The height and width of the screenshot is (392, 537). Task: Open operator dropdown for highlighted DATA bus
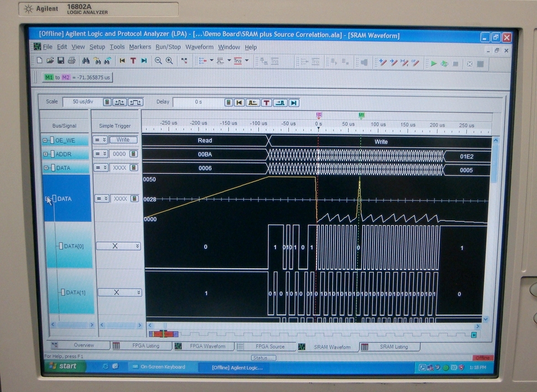102,198
